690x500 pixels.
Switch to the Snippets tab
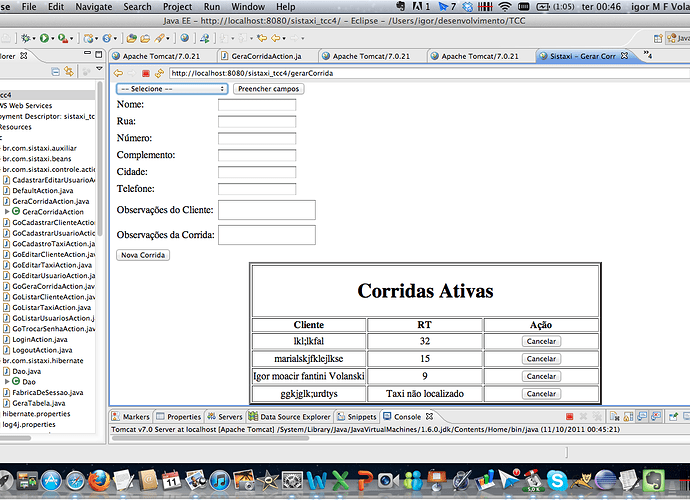(357, 416)
